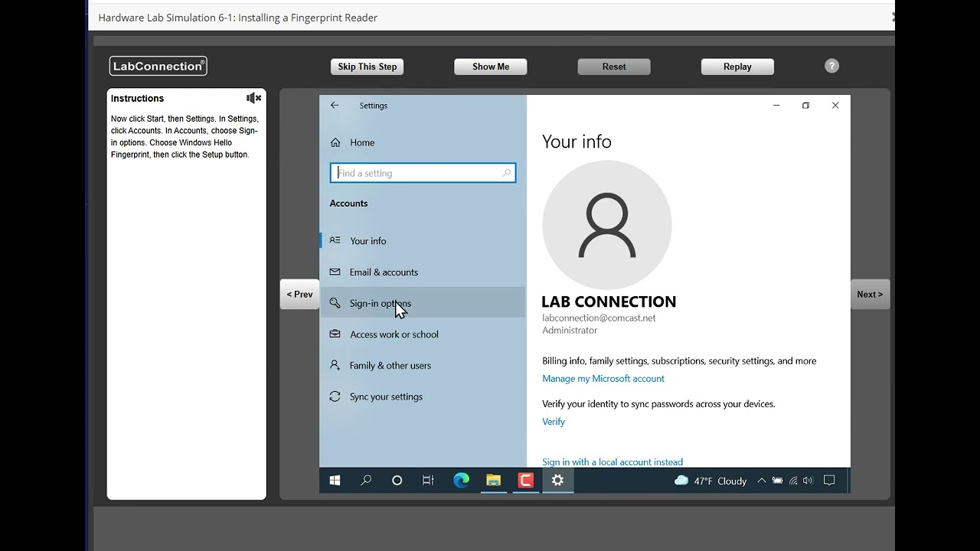Open the weather 47°F Cloudy widget
The image size is (980, 551).
[x=710, y=481]
